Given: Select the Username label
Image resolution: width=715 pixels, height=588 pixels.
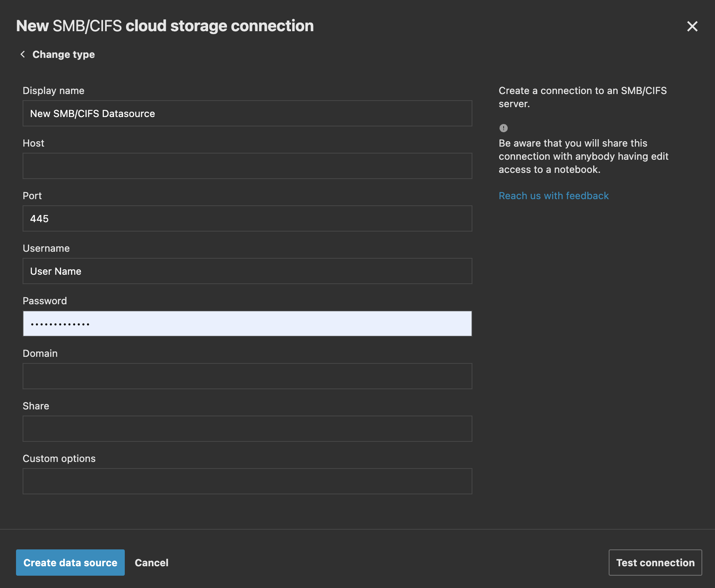Looking at the screenshot, I should (x=46, y=248).
